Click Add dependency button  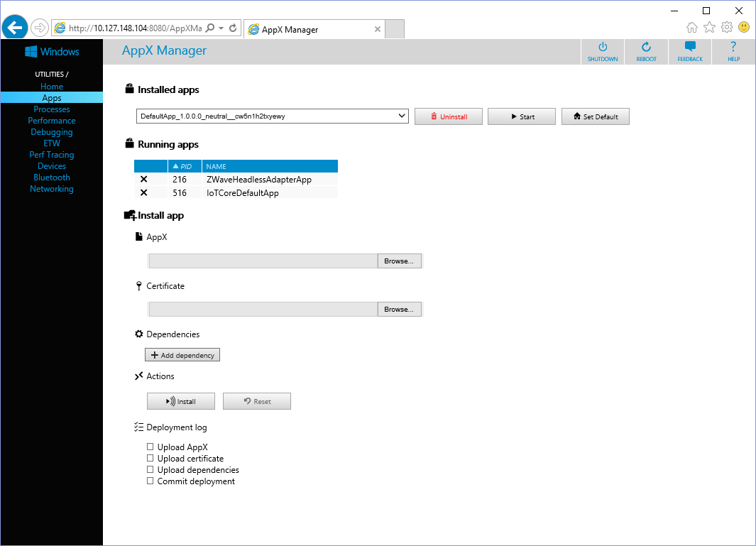coord(182,355)
